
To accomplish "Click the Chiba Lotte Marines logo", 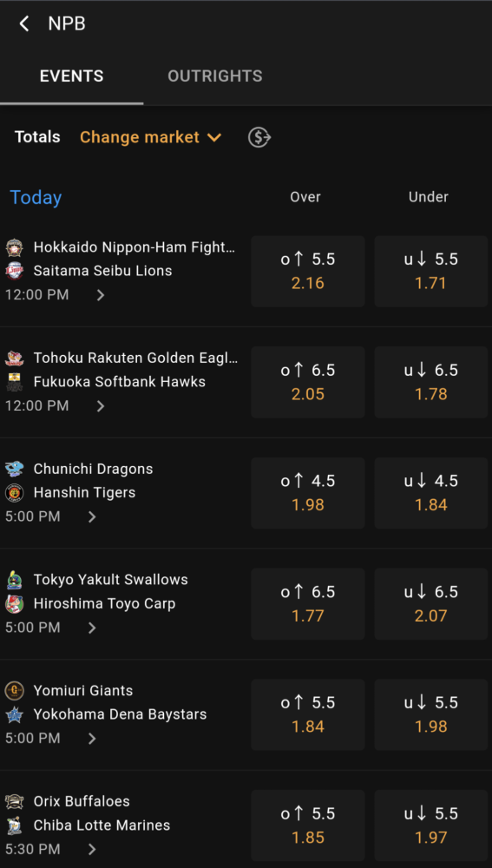I will 15,825.
